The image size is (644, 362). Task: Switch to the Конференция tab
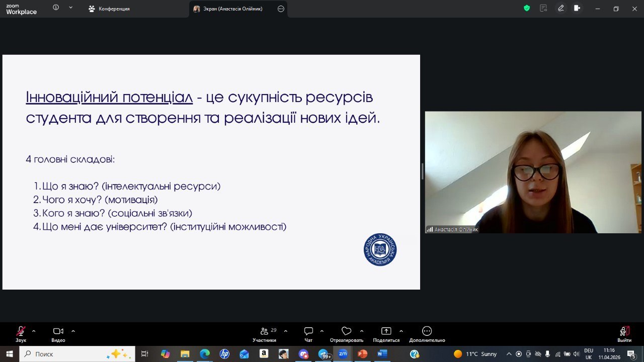tap(109, 9)
